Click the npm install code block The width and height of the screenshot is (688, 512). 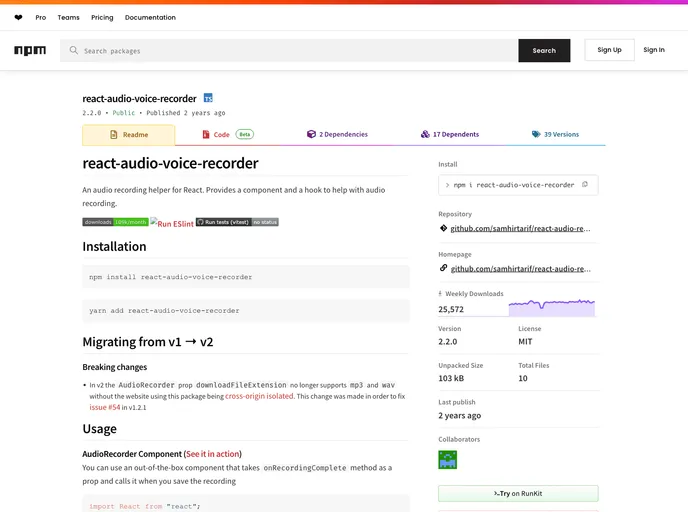click(x=246, y=277)
